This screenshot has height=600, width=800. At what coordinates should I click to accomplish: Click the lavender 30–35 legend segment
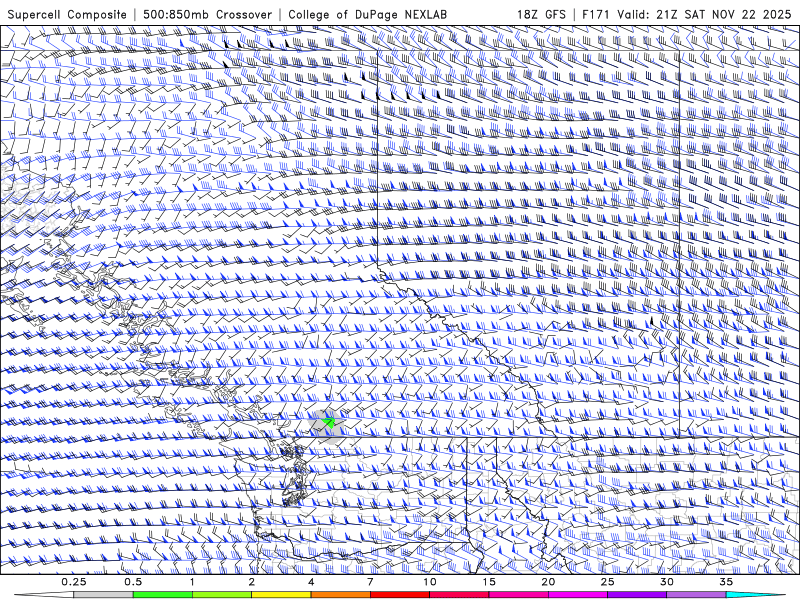696,594
